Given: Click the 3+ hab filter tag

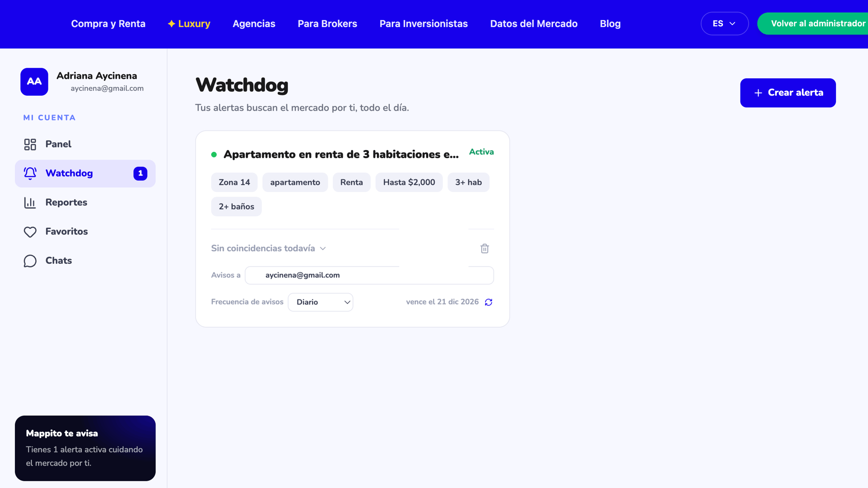Looking at the screenshot, I should (468, 183).
